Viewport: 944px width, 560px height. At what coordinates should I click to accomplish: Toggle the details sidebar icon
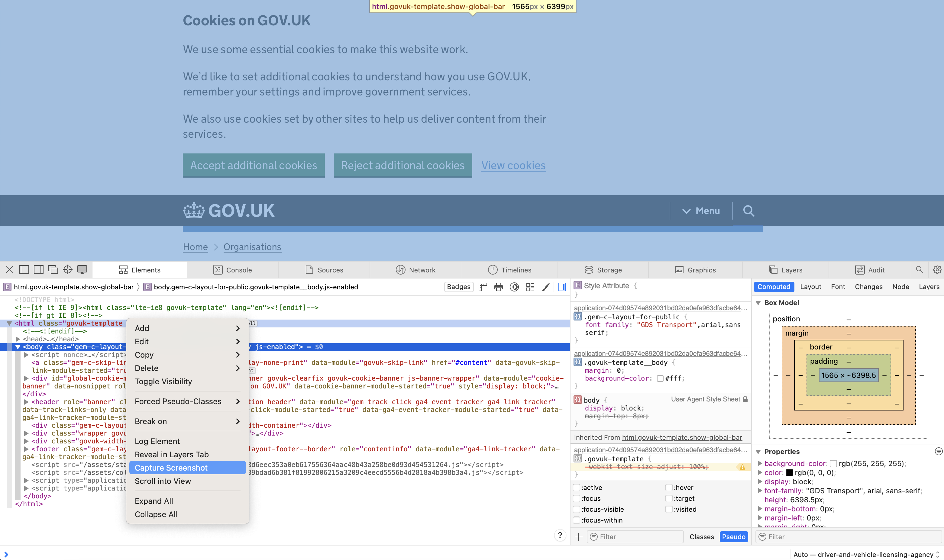click(x=562, y=287)
